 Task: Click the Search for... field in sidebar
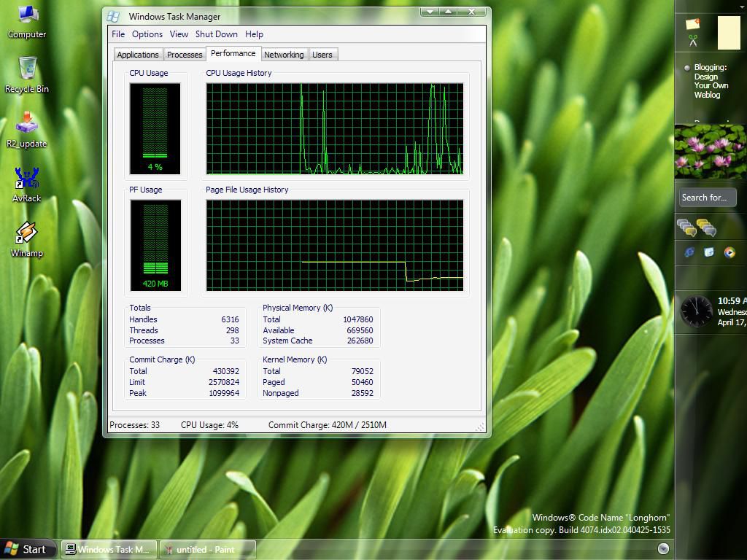[x=708, y=197]
